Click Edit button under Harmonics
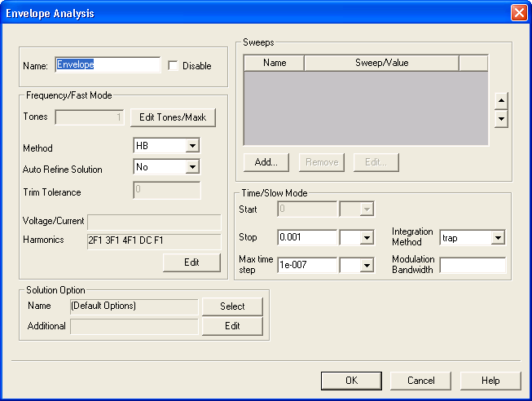532x401 pixels. pos(191,262)
